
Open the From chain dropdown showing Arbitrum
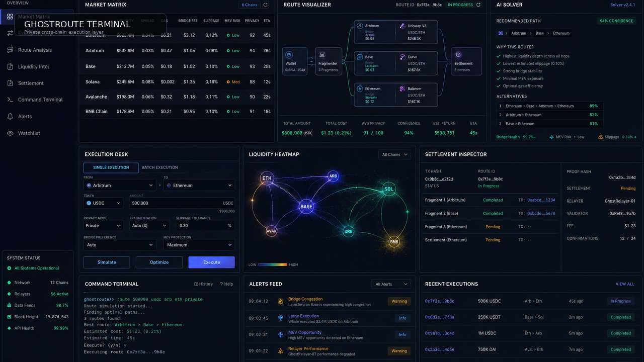click(120, 185)
